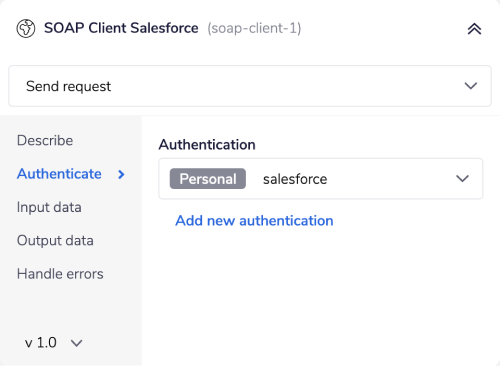Expand the v 1.0 version selector
Image resolution: width=500 pixels, height=366 pixels.
point(54,343)
